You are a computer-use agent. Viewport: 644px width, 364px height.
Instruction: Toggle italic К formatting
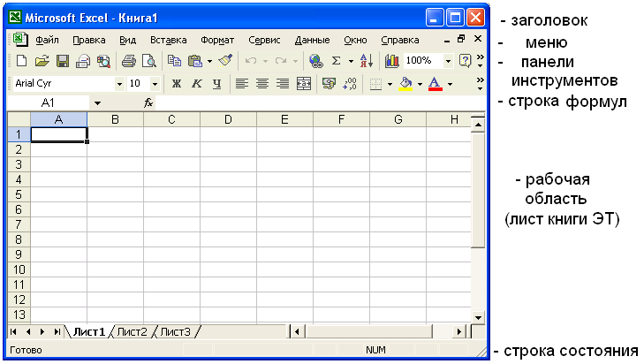click(x=197, y=84)
